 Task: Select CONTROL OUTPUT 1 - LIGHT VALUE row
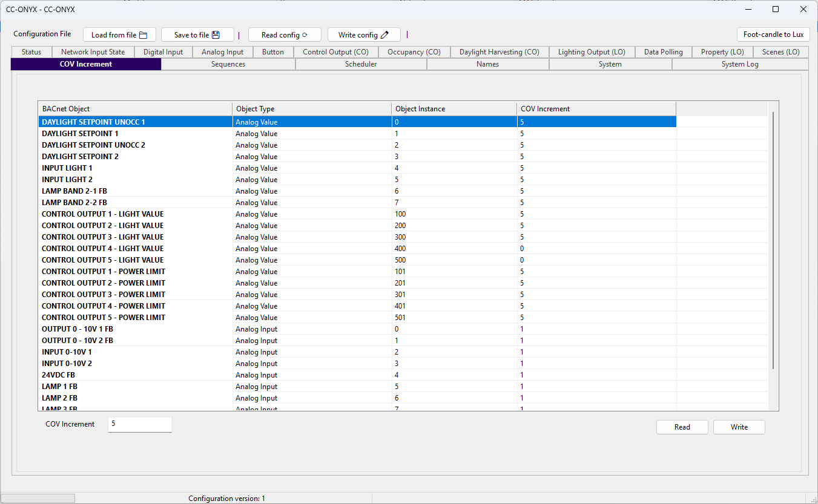coord(357,214)
